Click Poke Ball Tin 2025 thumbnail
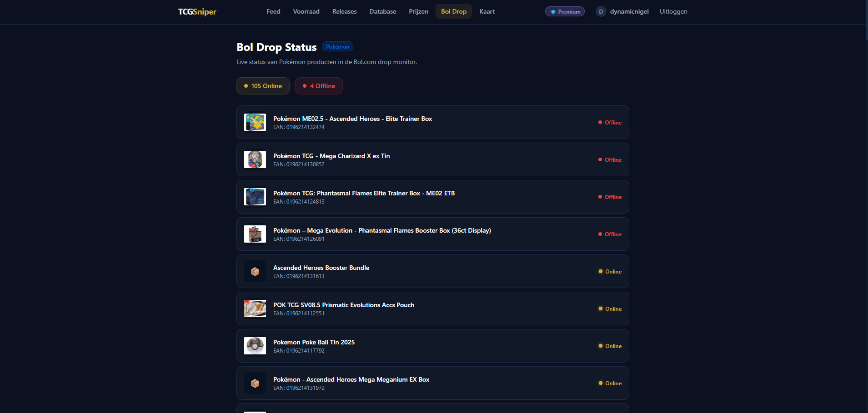Viewport: 868px width, 413px height. tap(255, 346)
